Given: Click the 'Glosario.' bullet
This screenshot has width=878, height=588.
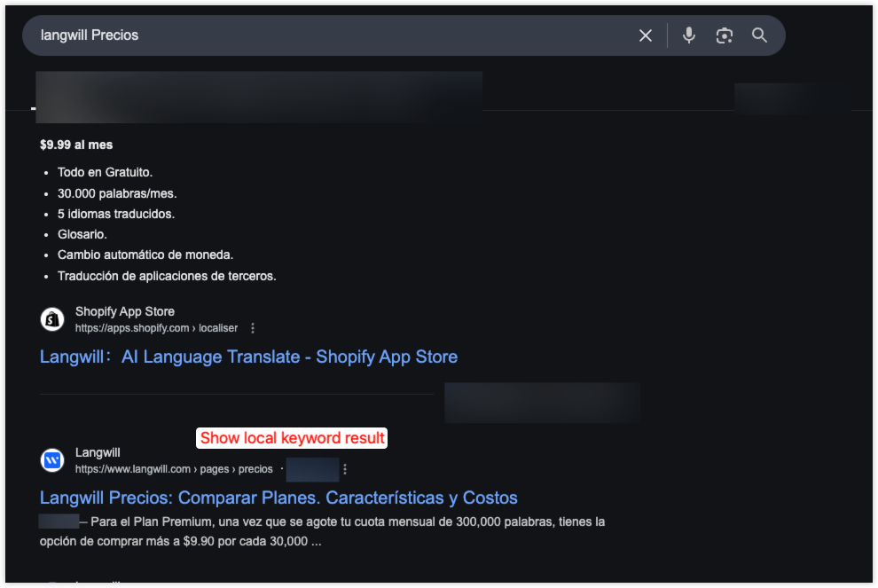Looking at the screenshot, I should (82, 235).
